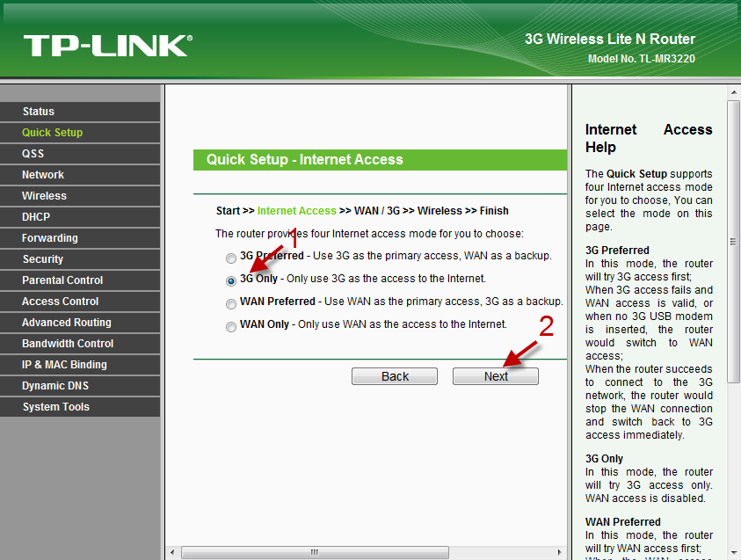This screenshot has width=741, height=560.
Task: Go to Parental Control settings
Action: (x=80, y=280)
